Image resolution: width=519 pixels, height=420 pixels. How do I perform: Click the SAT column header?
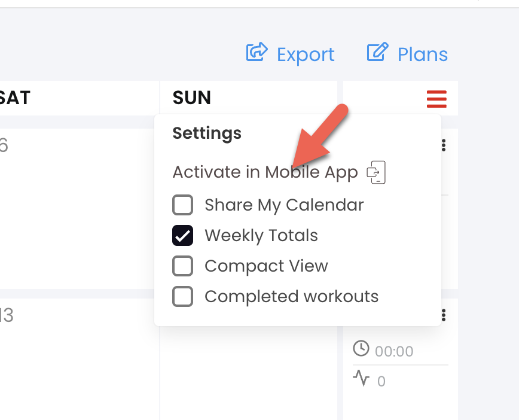click(14, 98)
